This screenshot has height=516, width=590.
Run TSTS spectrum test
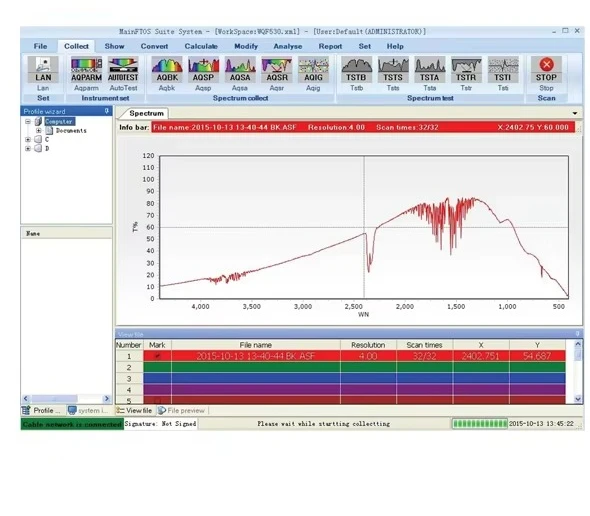(393, 69)
